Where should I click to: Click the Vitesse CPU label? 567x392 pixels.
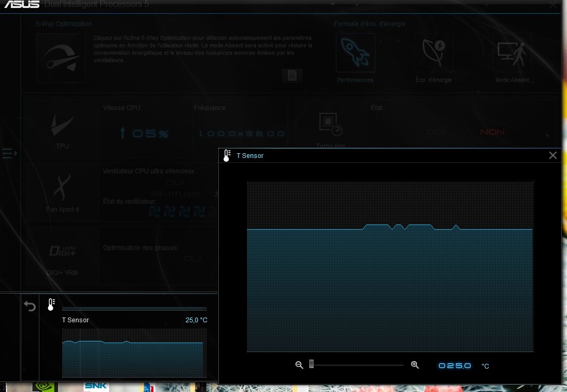(122, 107)
